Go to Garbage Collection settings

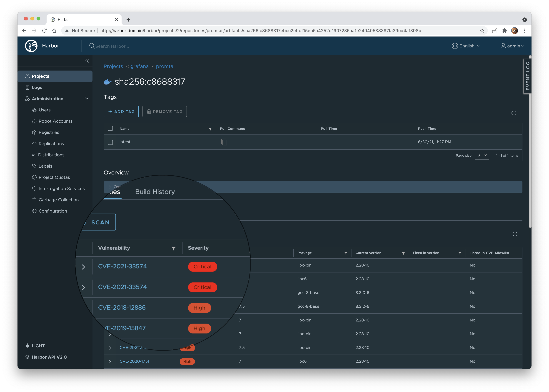click(58, 200)
